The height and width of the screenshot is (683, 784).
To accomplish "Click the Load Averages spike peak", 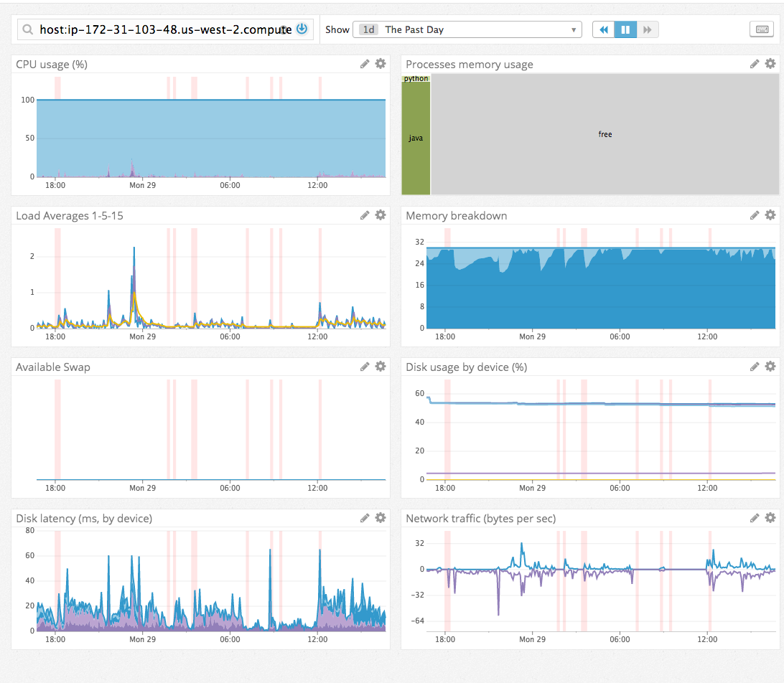I will 134,248.
